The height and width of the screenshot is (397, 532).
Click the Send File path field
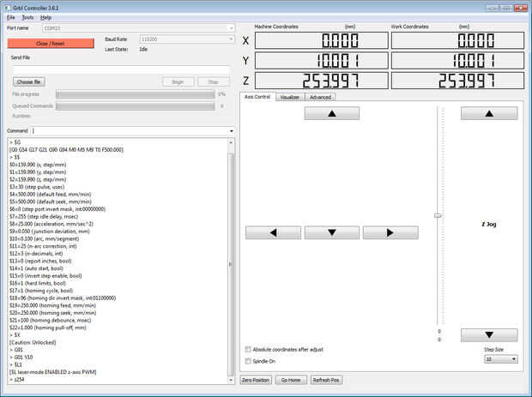coord(121,69)
